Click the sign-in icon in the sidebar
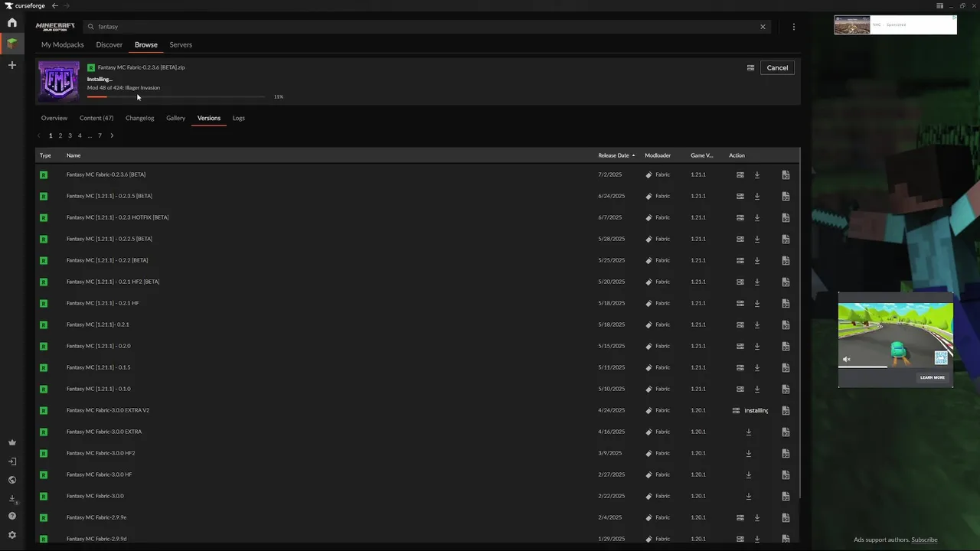 coord(11,461)
